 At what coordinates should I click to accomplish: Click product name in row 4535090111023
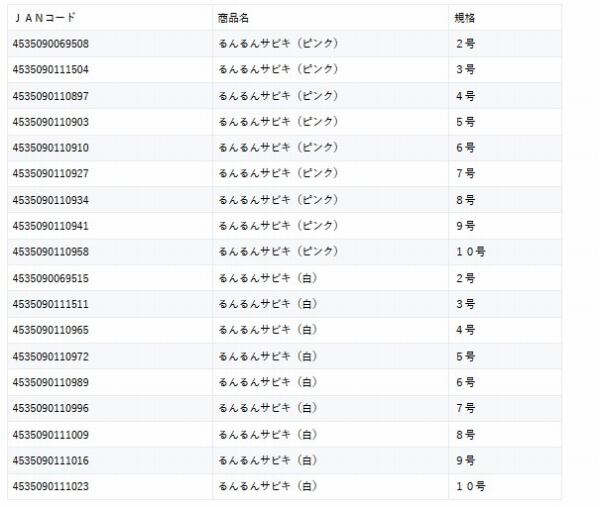point(268,486)
